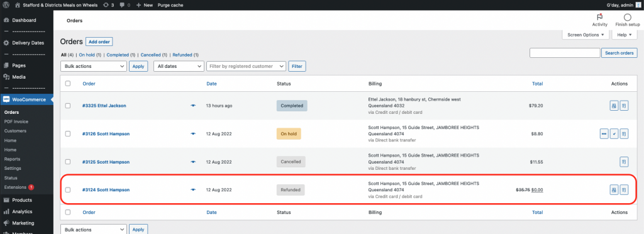Open the Activity flag icon
This screenshot has width=644, height=234.
pos(599,17)
